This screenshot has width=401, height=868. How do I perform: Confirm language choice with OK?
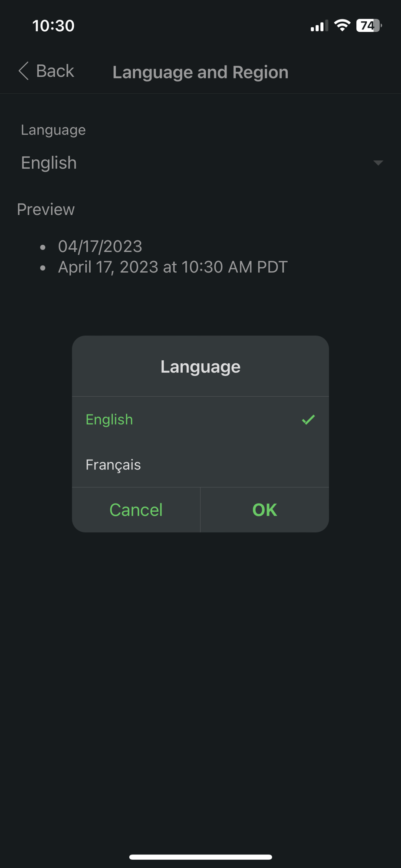coord(265,510)
